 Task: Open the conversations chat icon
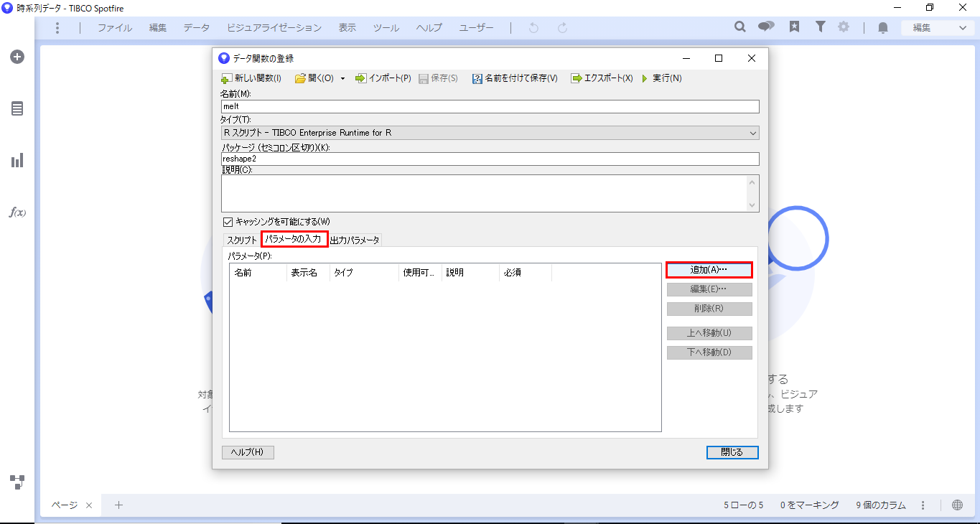[766, 27]
